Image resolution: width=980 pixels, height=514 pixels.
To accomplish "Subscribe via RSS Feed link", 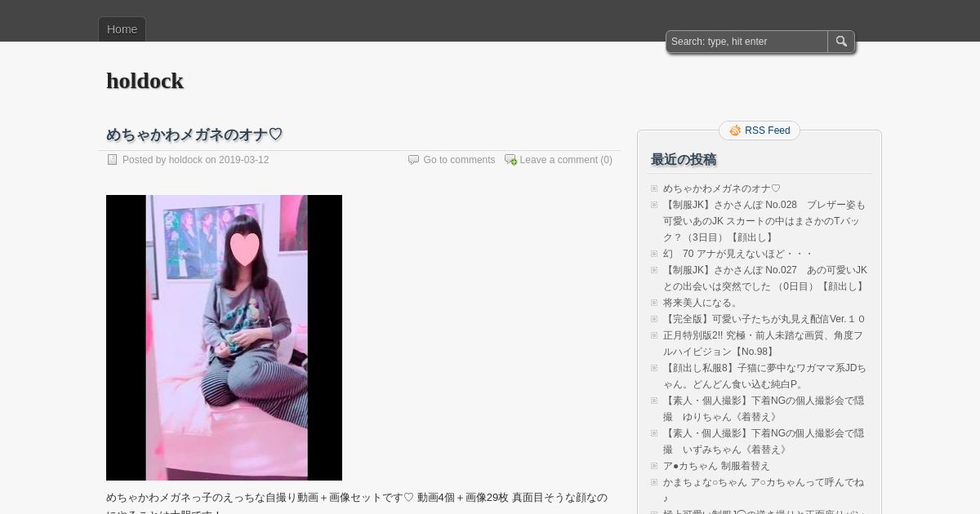I will (767, 131).
